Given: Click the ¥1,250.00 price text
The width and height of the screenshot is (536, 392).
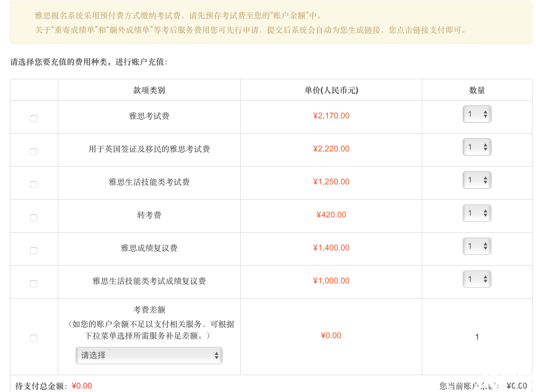Looking at the screenshot, I should tap(331, 182).
